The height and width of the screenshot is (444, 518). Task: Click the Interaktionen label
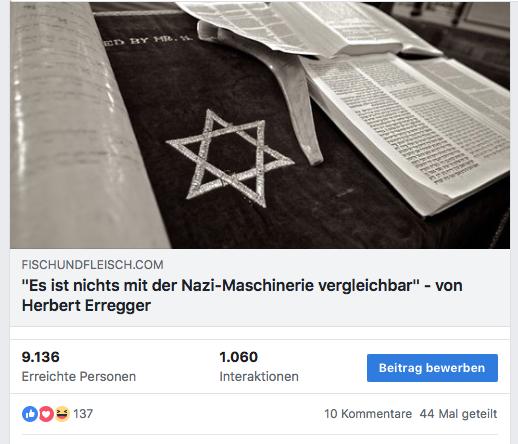click(x=259, y=377)
